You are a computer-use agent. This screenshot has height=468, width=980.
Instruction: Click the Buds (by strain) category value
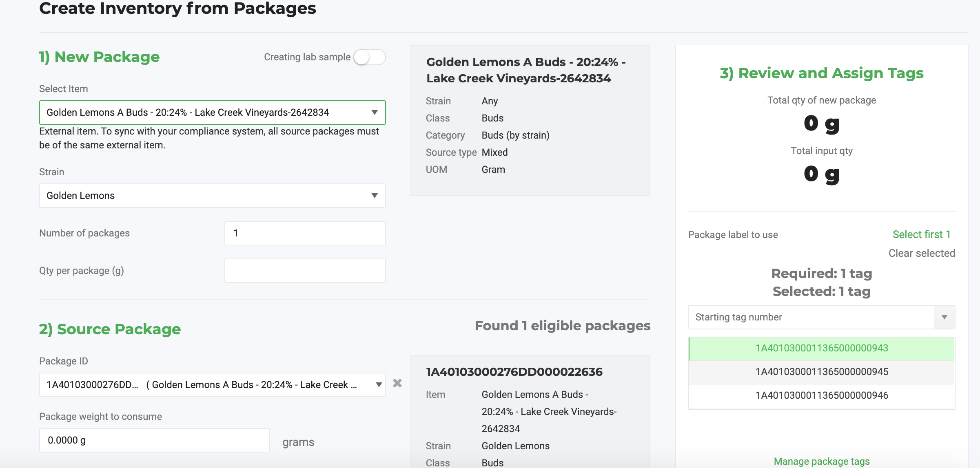click(x=515, y=135)
